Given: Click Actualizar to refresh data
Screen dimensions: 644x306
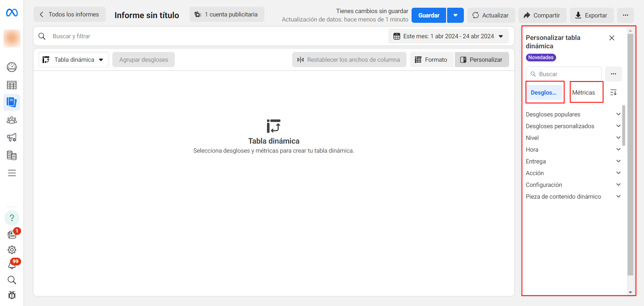Looking at the screenshot, I should 491,15.
